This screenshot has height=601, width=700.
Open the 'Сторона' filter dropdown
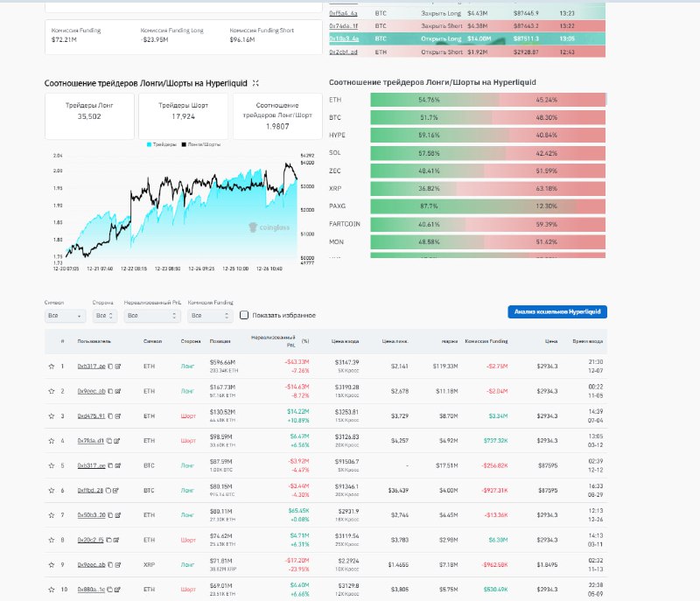tap(104, 315)
